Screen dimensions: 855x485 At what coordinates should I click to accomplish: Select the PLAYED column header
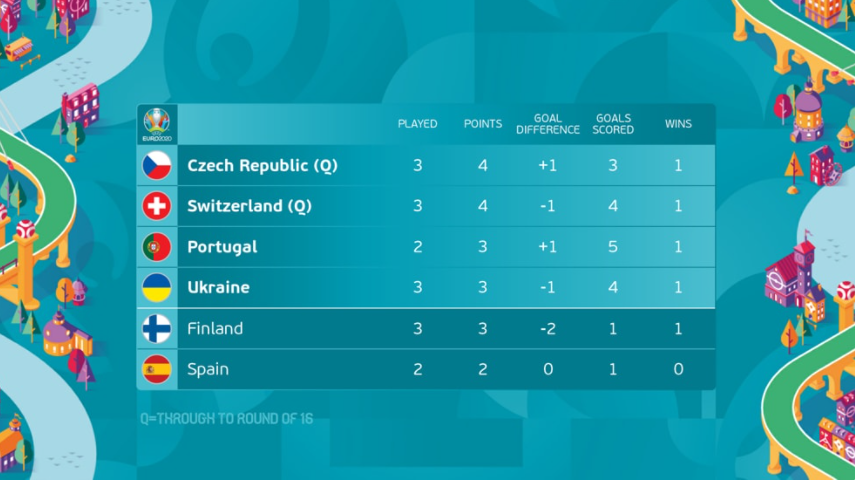click(418, 124)
